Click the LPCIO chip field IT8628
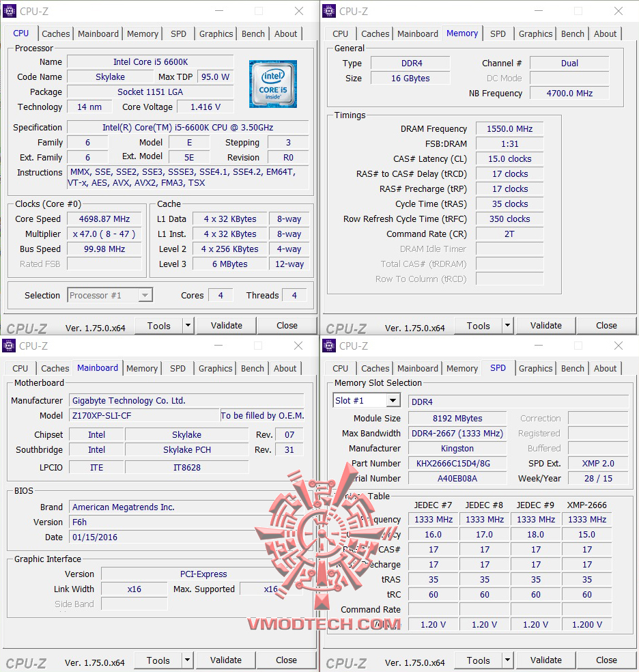The image size is (639, 672). click(187, 468)
